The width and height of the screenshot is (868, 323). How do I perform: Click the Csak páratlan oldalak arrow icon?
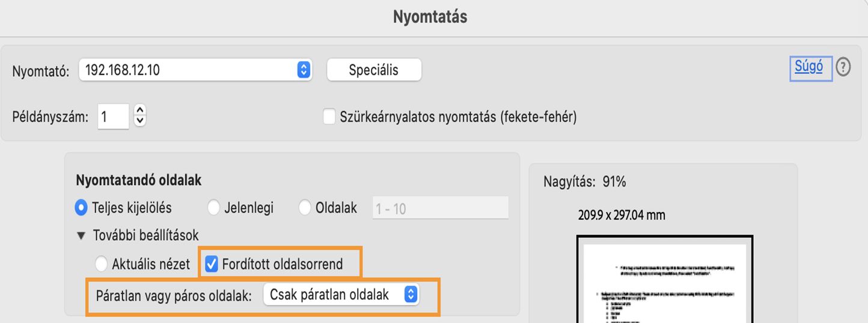pos(411,295)
